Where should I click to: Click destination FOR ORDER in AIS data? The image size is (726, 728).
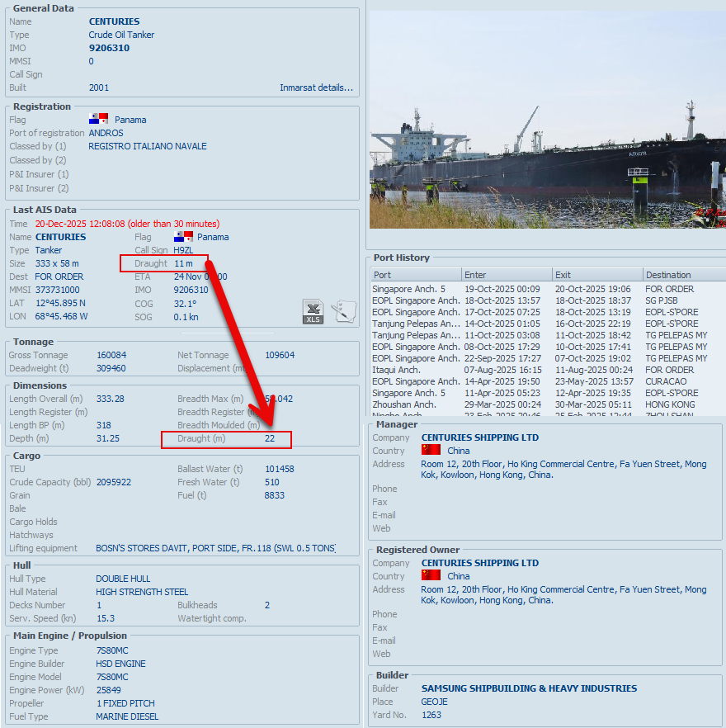click(x=59, y=277)
